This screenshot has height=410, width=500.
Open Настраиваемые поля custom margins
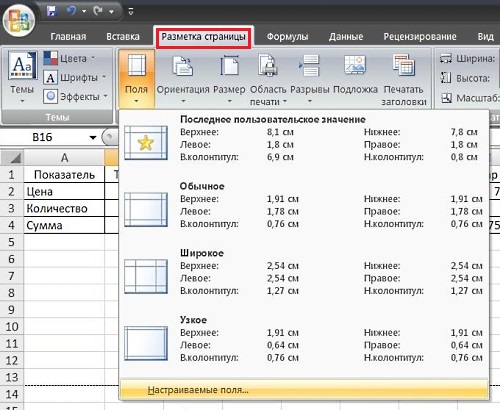point(304,390)
